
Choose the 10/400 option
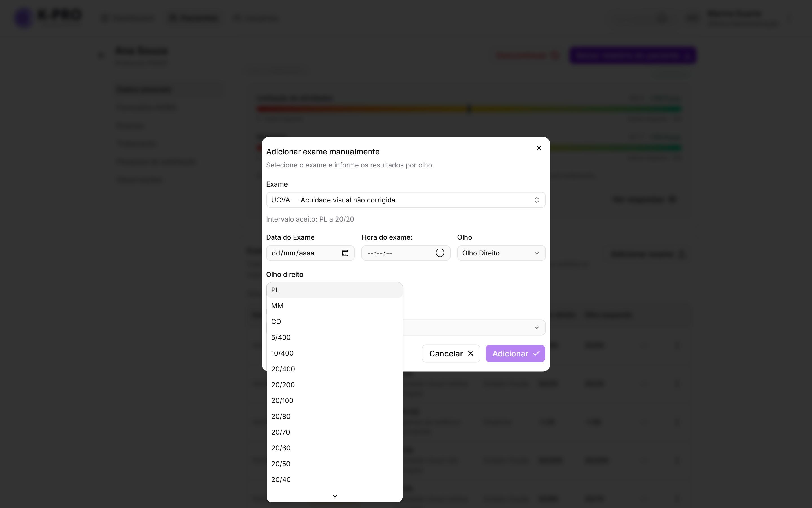click(x=335, y=353)
